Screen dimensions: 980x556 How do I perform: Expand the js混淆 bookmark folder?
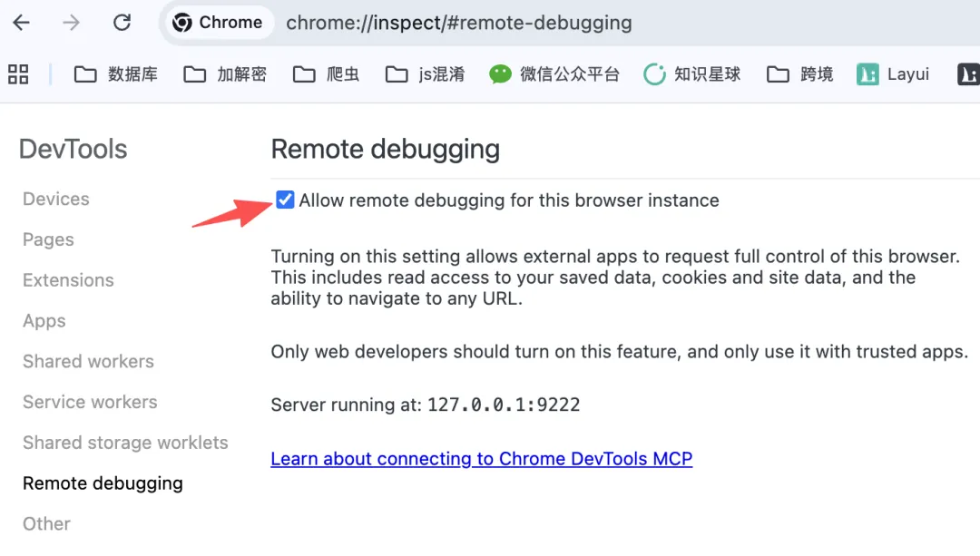tap(426, 74)
